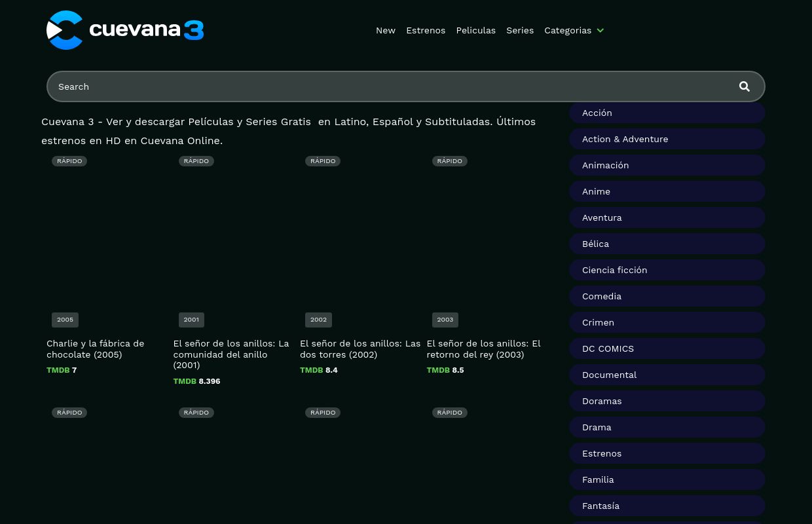The height and width of the screenshot is (524, 812).
Task: Click RÁPIDO badge on Charlie y la fábrica
Action: tap(69, 161)
